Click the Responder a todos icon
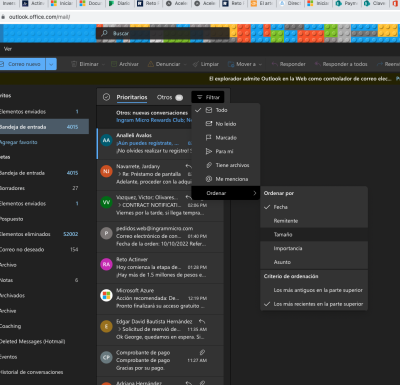400x385 pixels. (317, 64)
